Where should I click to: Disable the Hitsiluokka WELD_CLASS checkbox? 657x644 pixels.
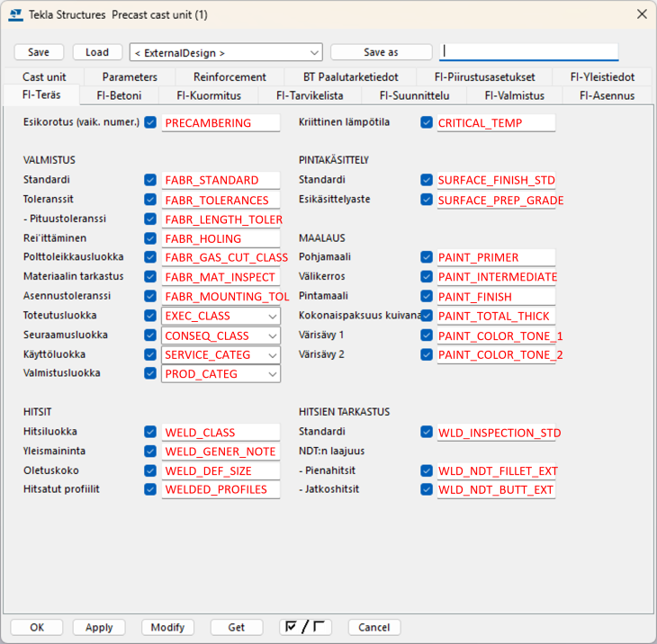click(150, 432)
